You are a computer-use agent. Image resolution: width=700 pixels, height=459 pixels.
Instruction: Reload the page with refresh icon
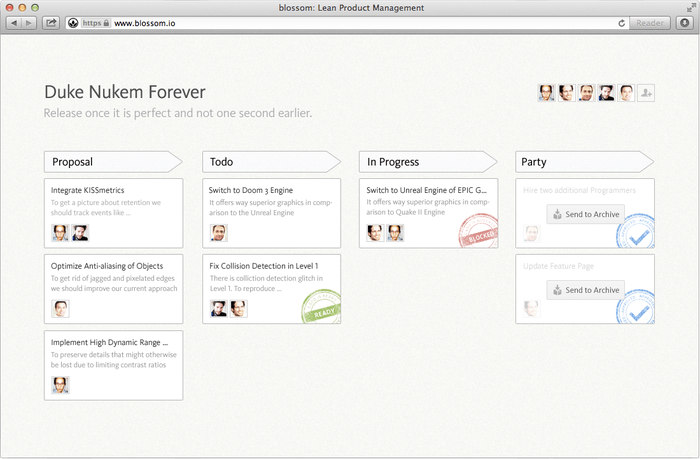coord(622,22)
